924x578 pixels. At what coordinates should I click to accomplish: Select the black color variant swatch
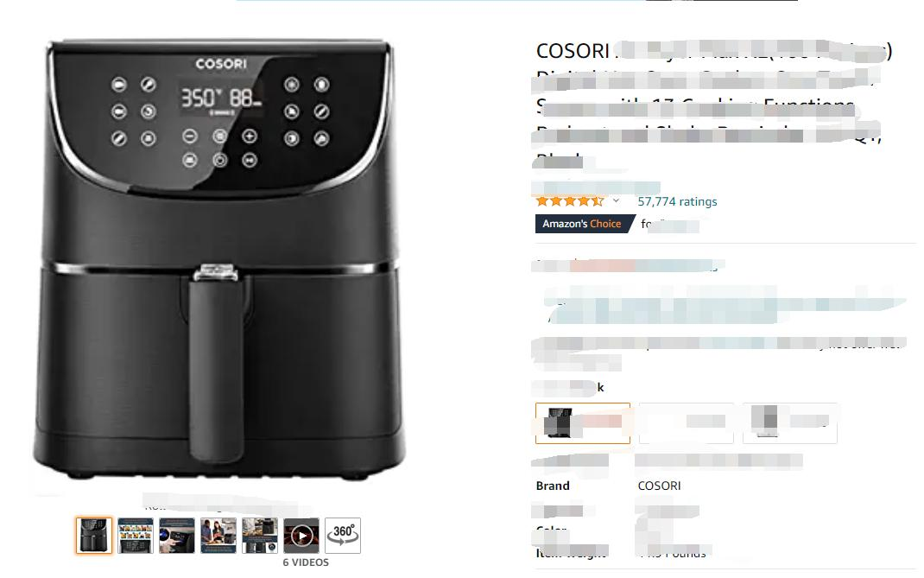(x=583, y=422)
